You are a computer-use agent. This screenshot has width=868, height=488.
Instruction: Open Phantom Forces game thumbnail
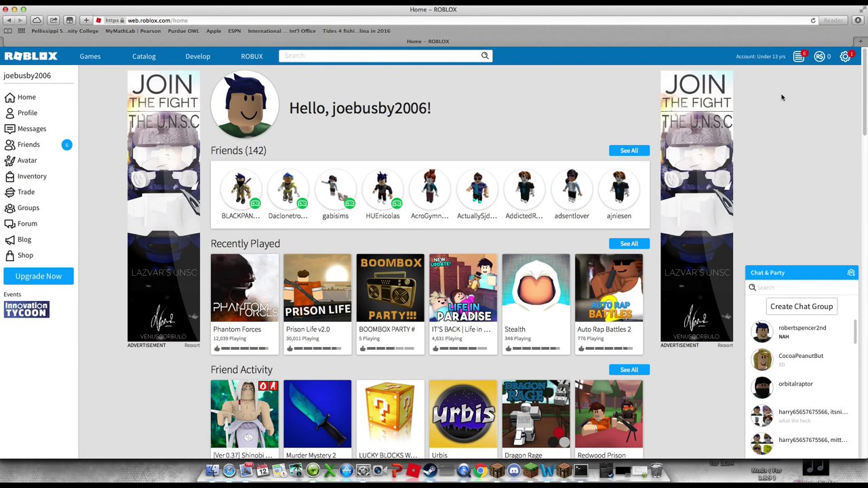coord(245,288)
